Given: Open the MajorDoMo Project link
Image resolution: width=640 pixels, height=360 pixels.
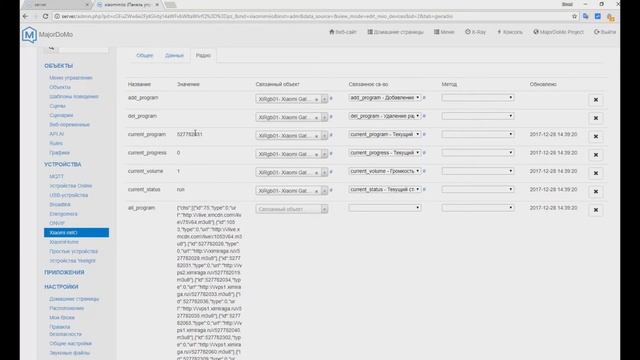Looking at the screenshot, I should click(x=558, y=32).
